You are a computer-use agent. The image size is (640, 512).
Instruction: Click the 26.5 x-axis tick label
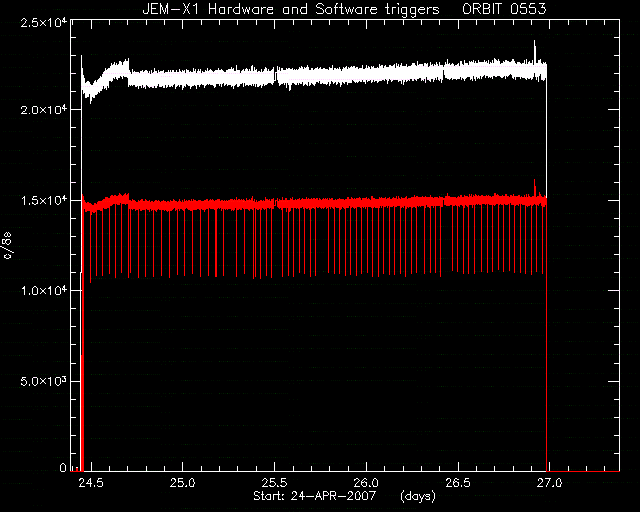pyautogui.click(x=458, y=483)
